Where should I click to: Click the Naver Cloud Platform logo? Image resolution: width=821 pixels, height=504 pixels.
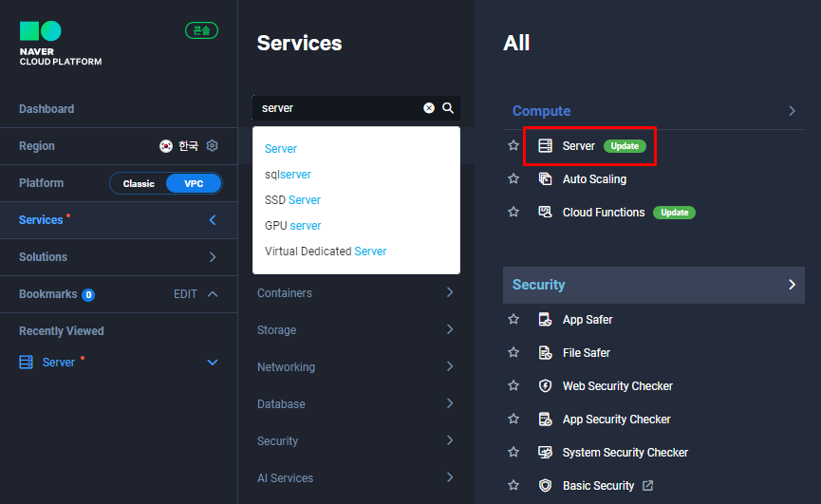click(60, 44)
